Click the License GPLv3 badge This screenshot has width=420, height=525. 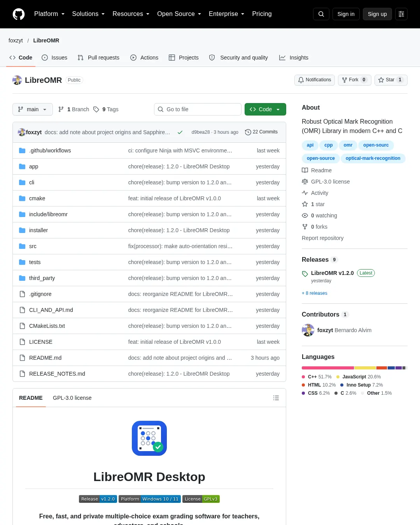(x=201, y=499)
